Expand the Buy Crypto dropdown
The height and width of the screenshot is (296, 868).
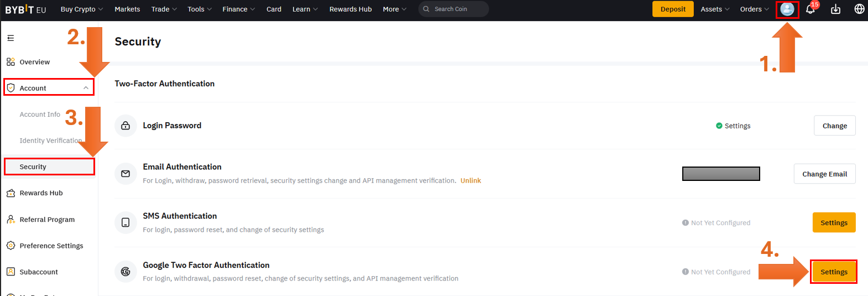81,9
